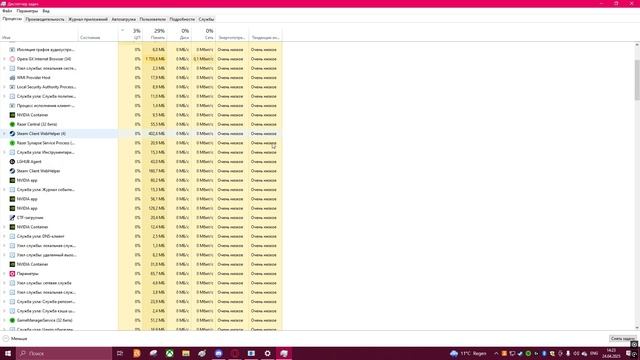640x360 pixels.
Task: Click icon of NVIDIA app using 126,2 МБ
Action: click(x=12, y=208)
